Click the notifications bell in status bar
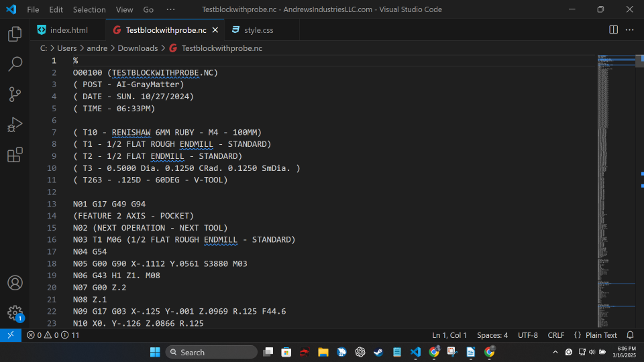Viewport: 644px width, 362px height. click(630, 335)
